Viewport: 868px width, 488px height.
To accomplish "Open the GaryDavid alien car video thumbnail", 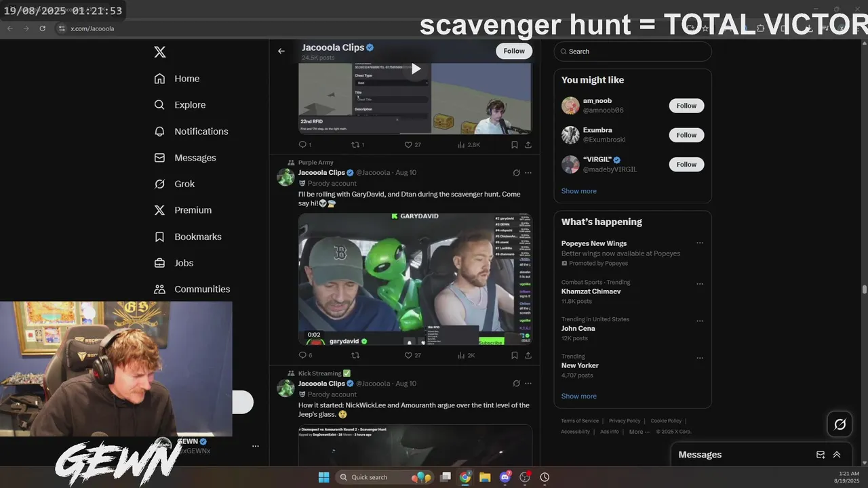I will (x=415, y=279).
